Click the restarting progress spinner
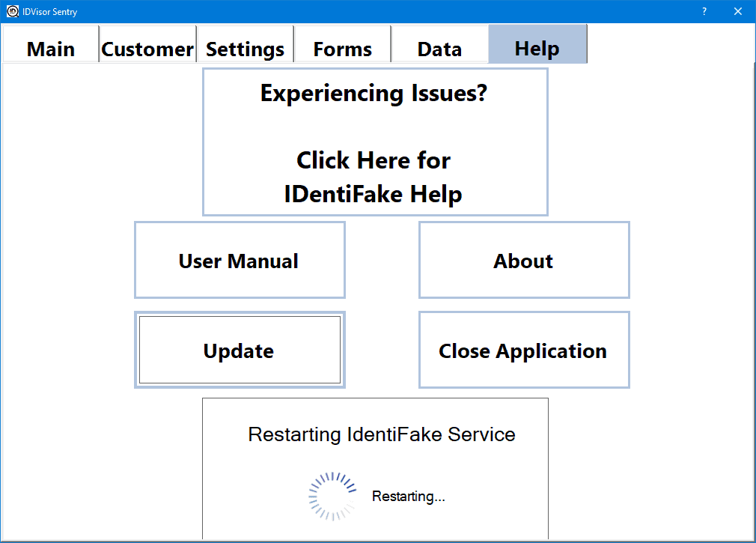 click(x=332, y=497)
